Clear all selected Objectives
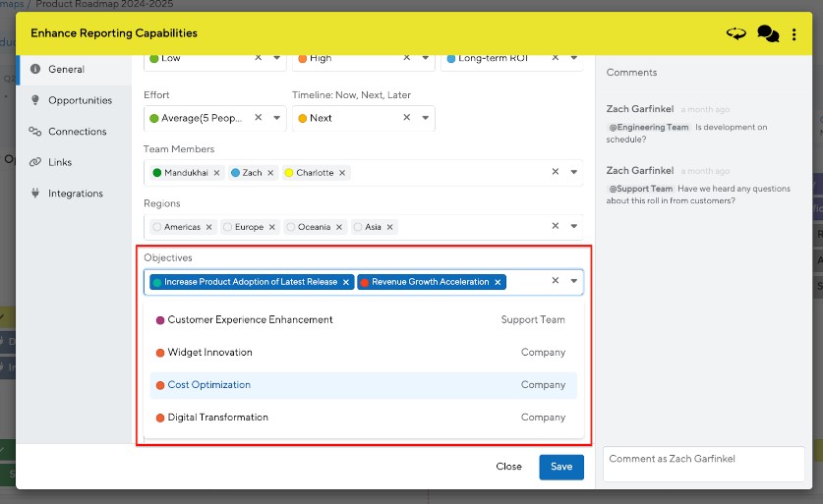The height and width of the screenshot is (504, 823). [555, 281]
